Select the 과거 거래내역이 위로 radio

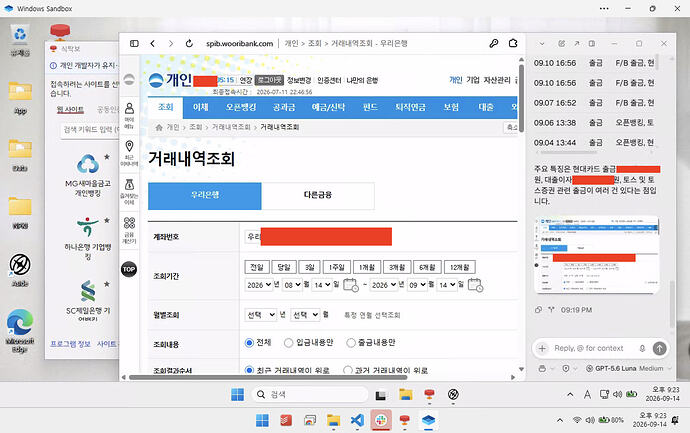348,371
